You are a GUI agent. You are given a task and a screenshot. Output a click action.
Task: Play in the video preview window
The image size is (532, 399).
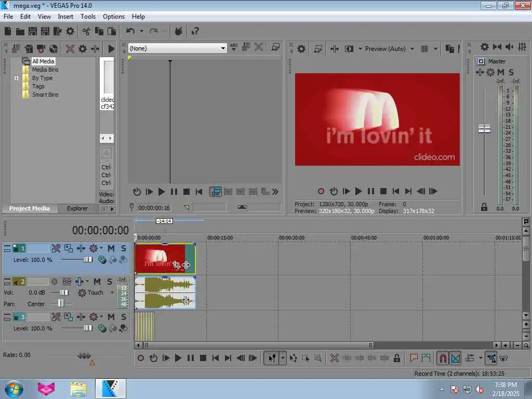click(x=358, y=191)
